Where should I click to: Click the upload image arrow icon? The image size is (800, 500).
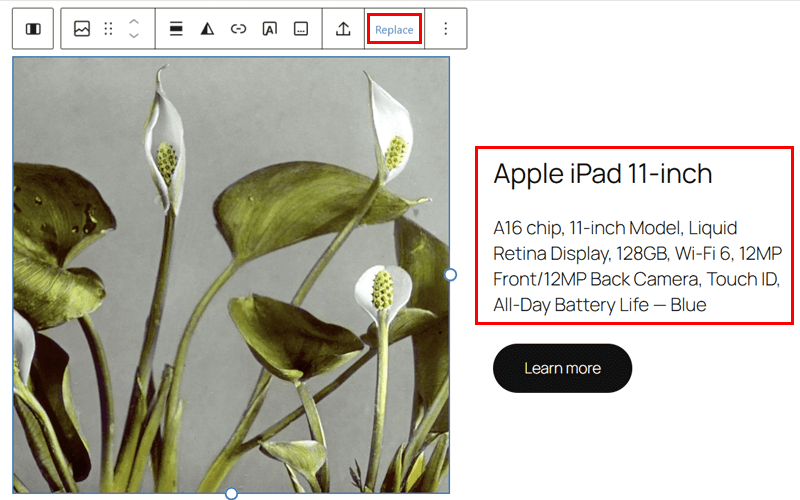point(343,29)
